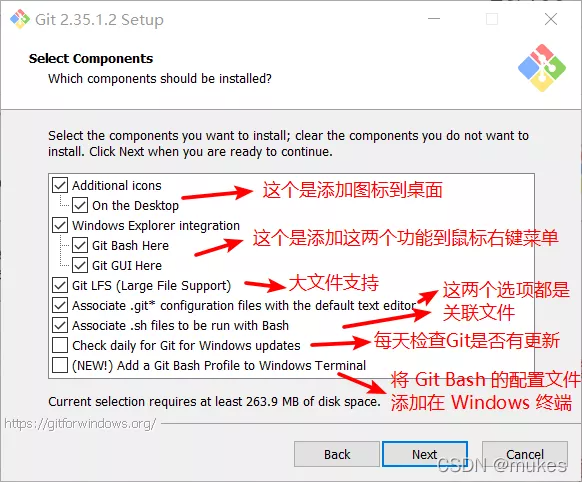Open the gitforwindows.org link

coord(80,423)
